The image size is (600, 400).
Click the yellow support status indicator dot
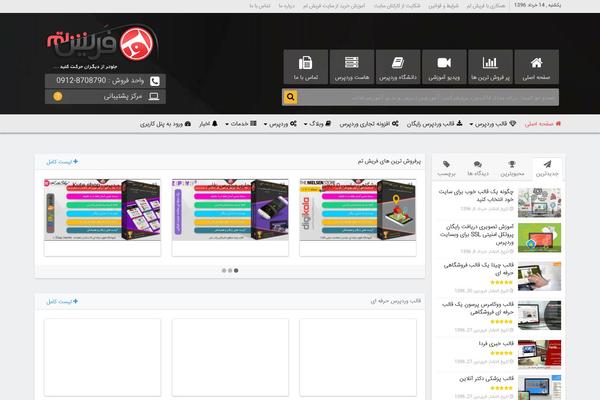point(58,96)
